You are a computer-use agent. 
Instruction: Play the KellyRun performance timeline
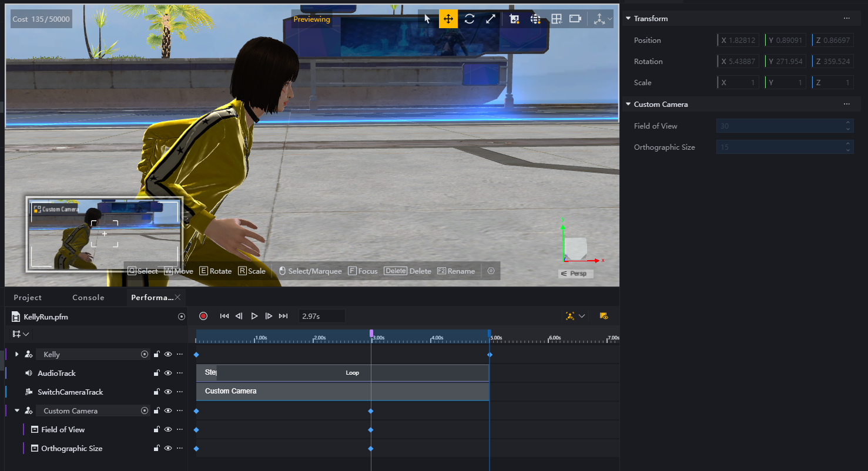coord(254,316)
